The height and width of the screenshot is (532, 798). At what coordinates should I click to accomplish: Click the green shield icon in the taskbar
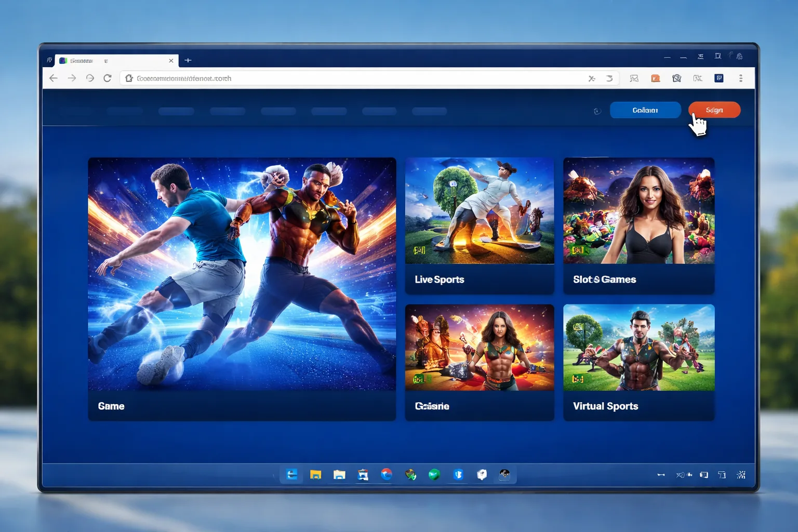click(411, 474)
